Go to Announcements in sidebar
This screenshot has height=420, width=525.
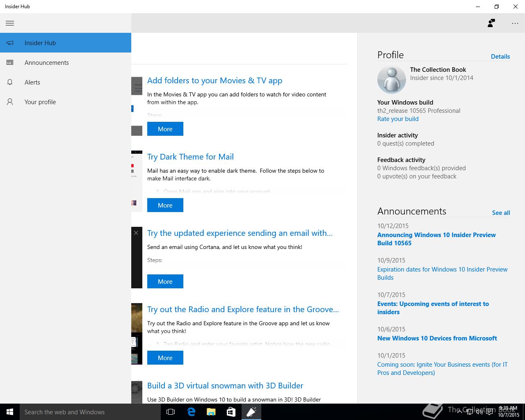point(66,62)
